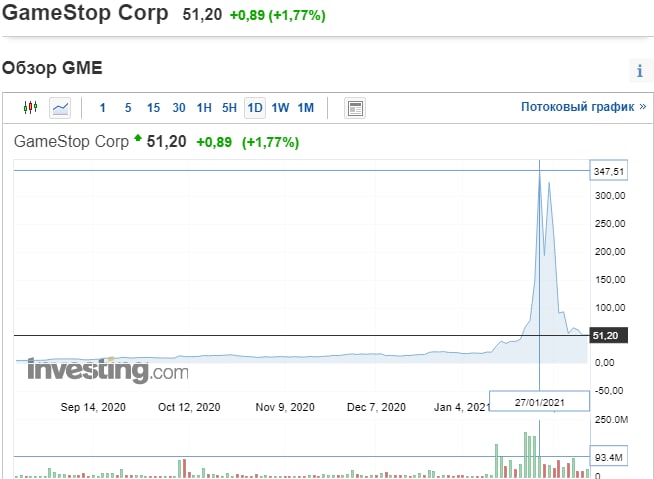
Task: Choose the 15 minute interval
Action: [153, 108]
